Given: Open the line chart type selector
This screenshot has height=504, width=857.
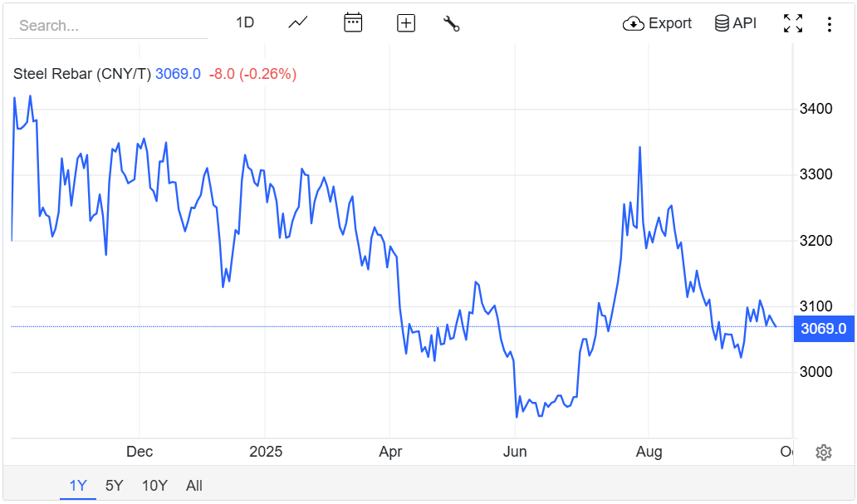Looking at the screenshot, I should tap(298, 23).
